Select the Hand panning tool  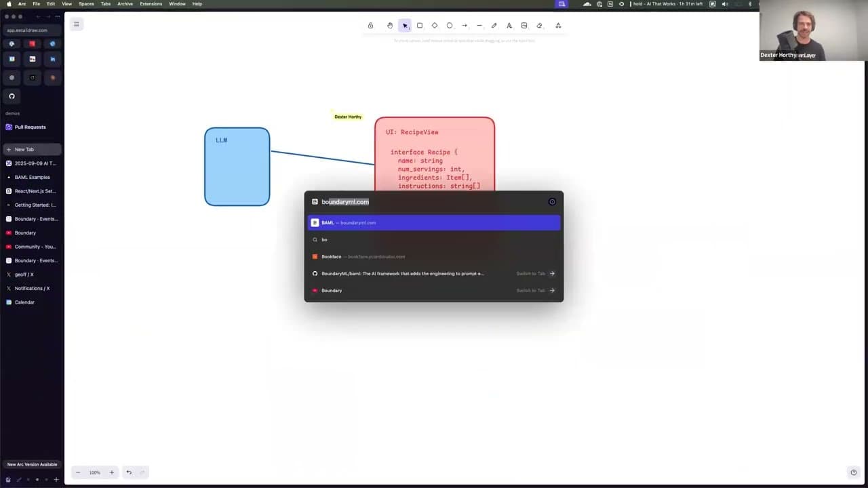[x=390, y=26]
